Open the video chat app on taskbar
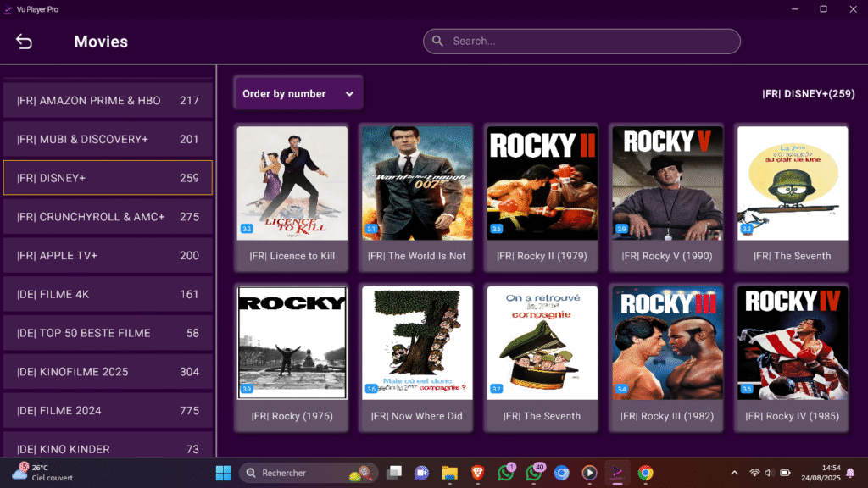 point(422,473)
